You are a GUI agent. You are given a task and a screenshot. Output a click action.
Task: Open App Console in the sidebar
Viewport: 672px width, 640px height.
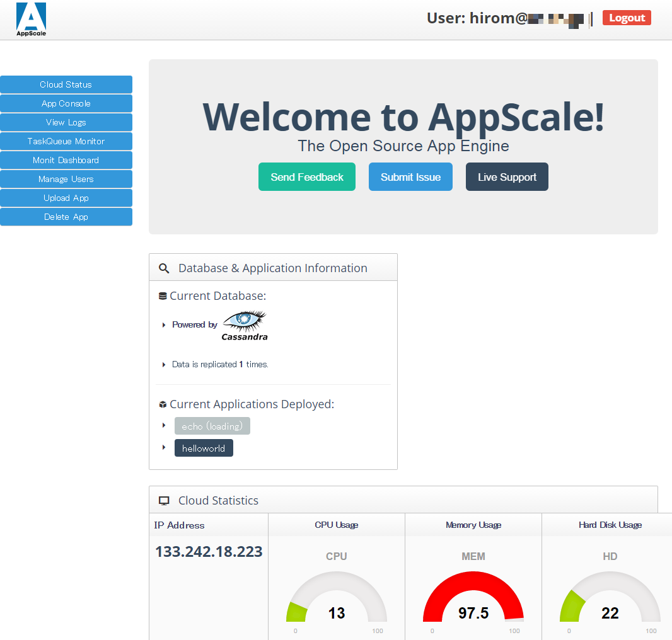point(66,103)
